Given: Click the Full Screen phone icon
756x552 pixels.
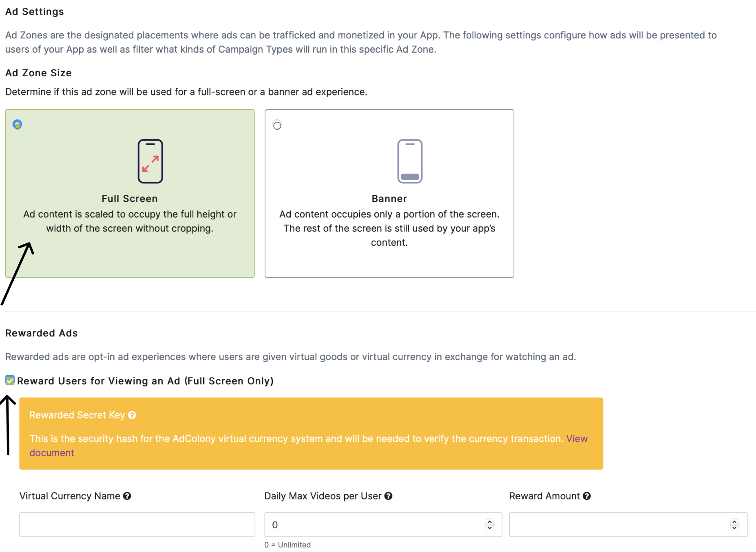Looking at the screenshot, I should (150, 161).
